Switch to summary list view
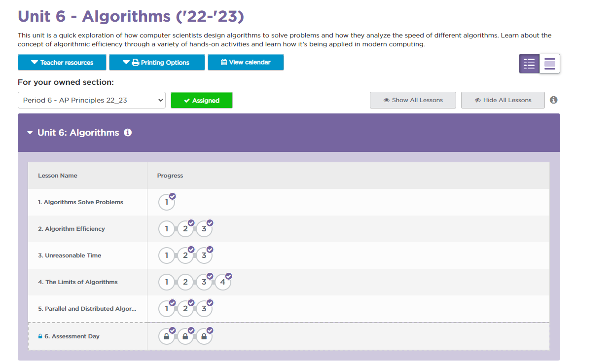The width and height of the screenshot is (611, 364). pos(529,63)
